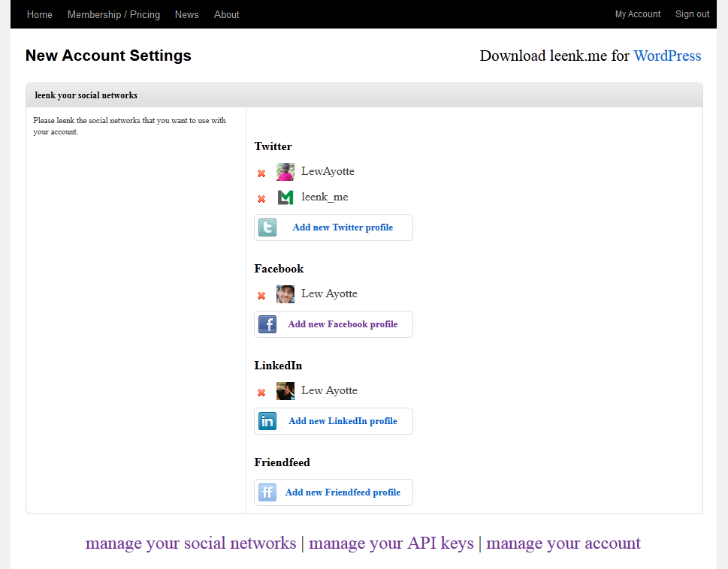
Task: Delete the Facebook Lew Ayotte profile
Action: pos(261,296)
